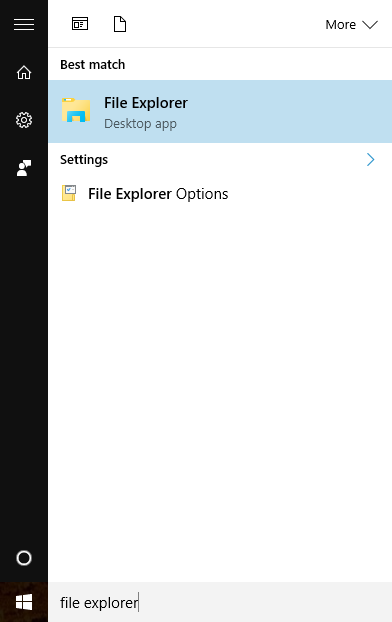Expand the Settings results chevron arrow
Screen dimensions: 392x622
371,159
